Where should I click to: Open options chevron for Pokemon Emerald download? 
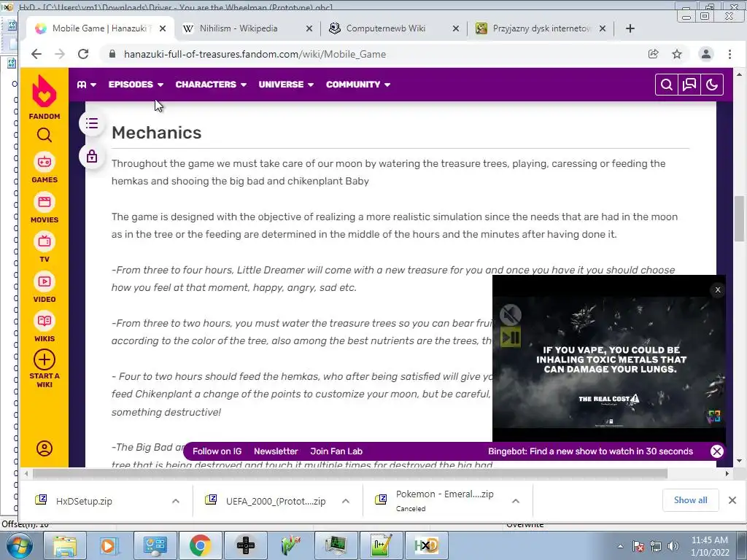tap(516, 501)
